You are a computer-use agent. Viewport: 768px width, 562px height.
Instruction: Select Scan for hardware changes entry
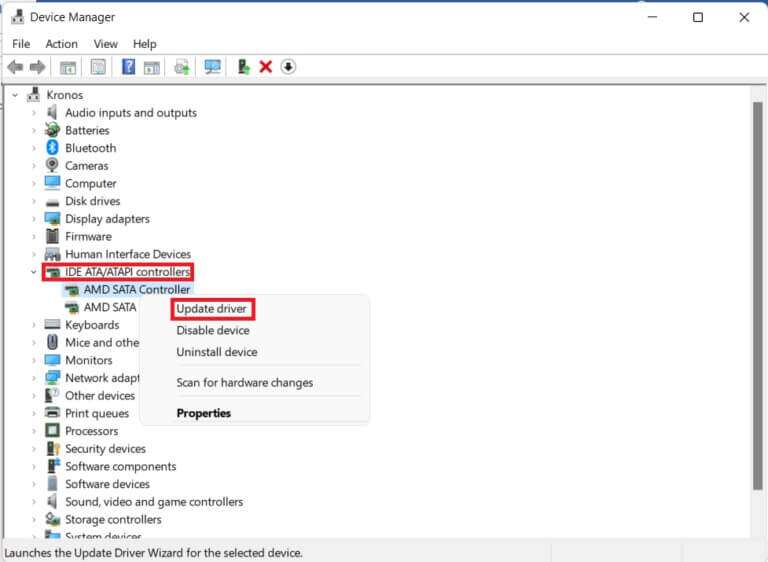tap(245, 382)
